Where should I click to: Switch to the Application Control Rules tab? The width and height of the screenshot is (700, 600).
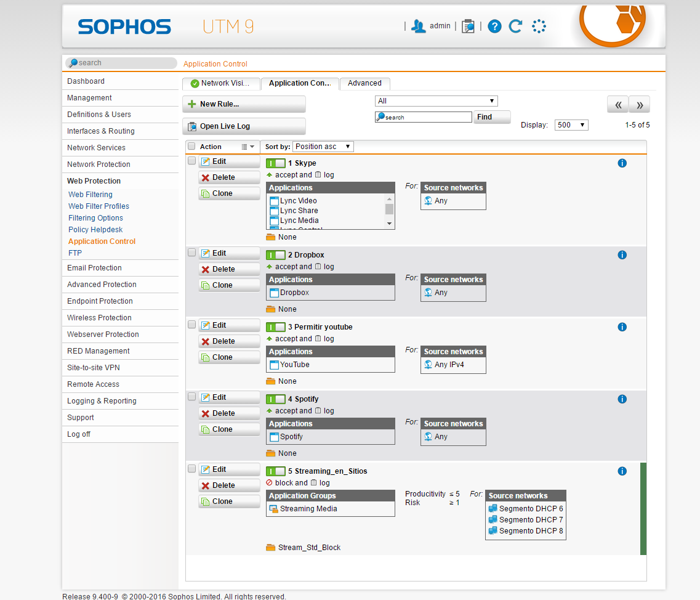pyautogui.click(x=300, y=84)
